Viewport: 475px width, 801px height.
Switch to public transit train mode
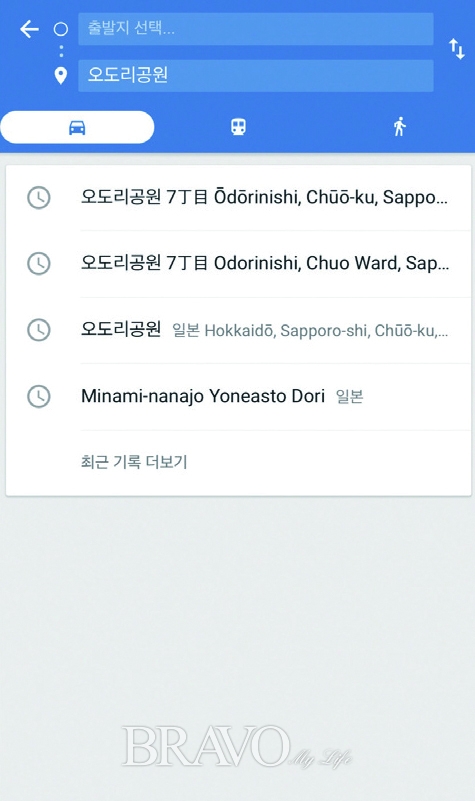pos(238,127)
